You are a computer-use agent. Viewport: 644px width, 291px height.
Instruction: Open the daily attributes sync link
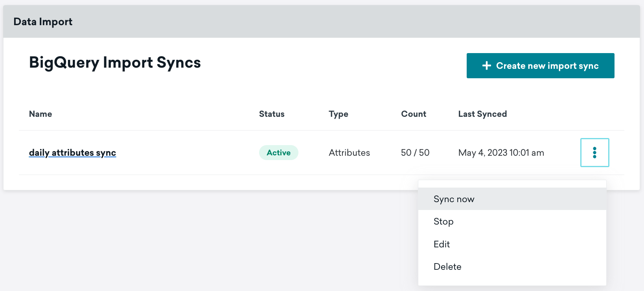point(72,153)
